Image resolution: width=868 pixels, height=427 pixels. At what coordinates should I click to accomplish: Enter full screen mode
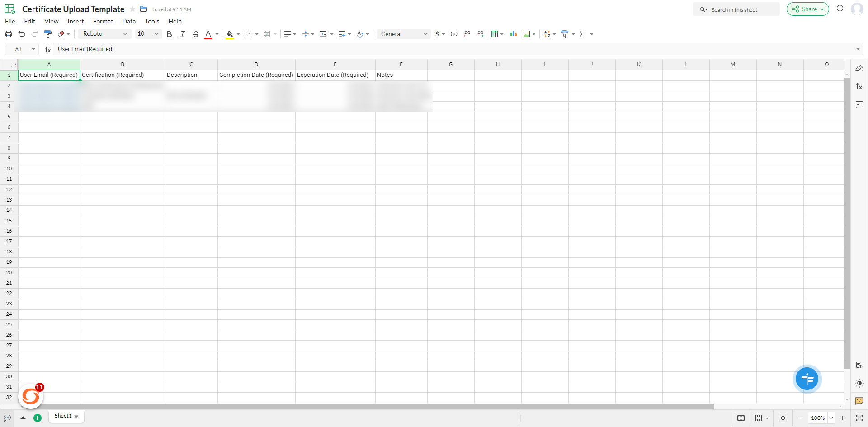(859, 418)
